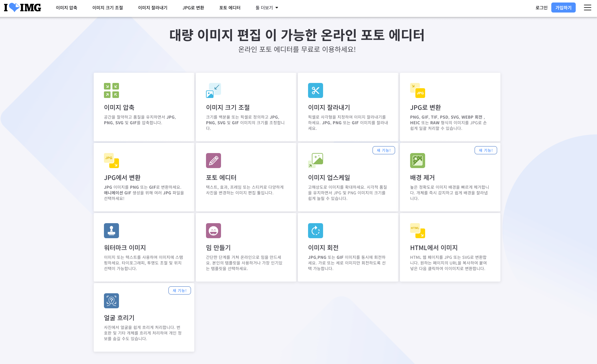Select the scissors icon for 이미지 잘라내기
Screen dimensions: 597x364
click(316, 90)
